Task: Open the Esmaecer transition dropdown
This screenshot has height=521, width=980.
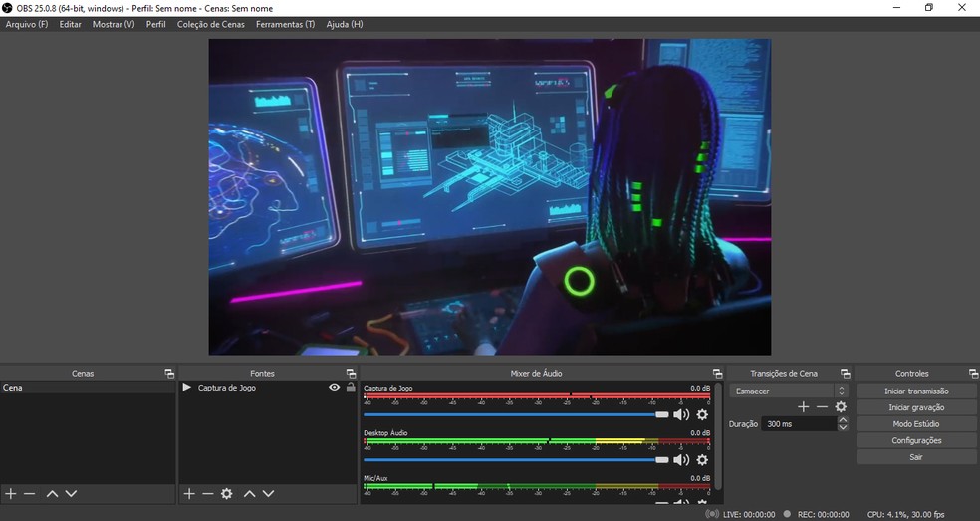Action: click(788, 391)
